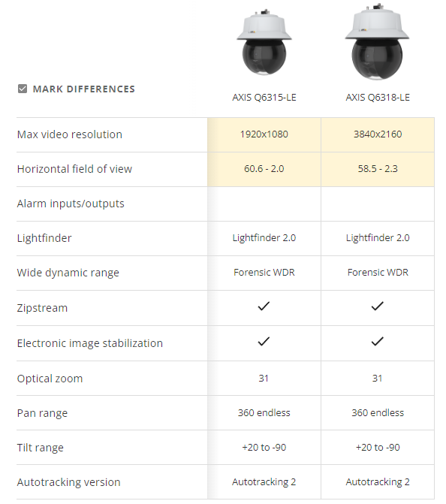Viewport: 446px width, 504px height.
Task: Click Q6318-LE Electronic image stabilization checkmark
Action: (x=377, y=341)
